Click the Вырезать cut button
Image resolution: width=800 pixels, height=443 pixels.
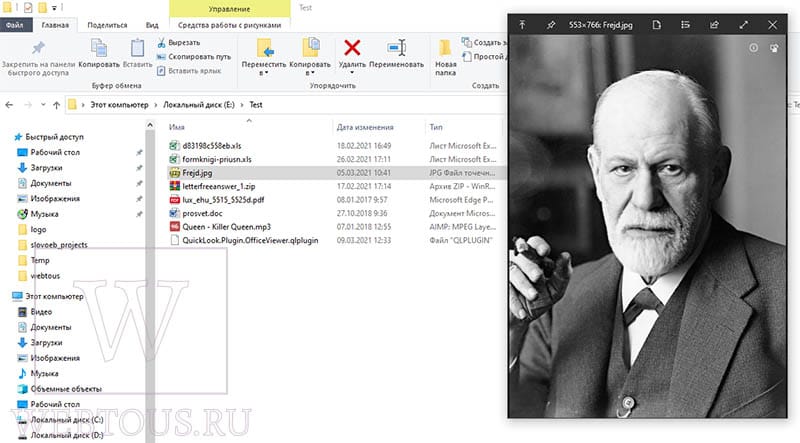click(x=179, y=42)
